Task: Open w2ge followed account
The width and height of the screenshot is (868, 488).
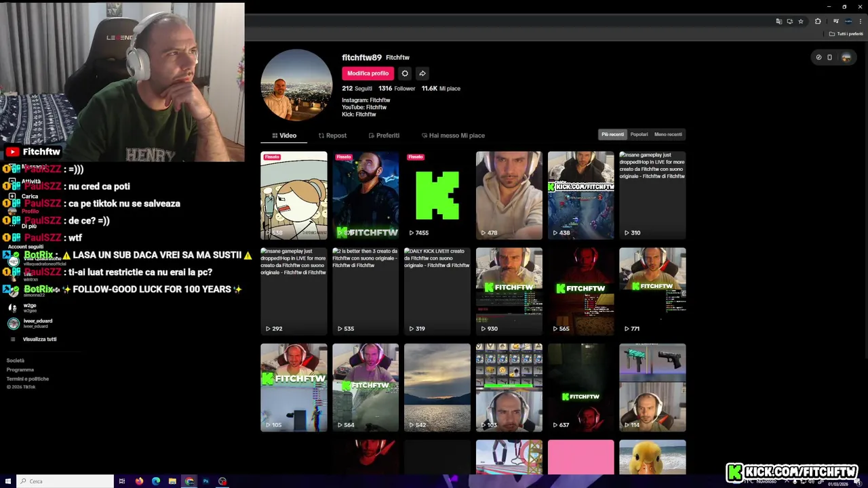Action: (x=22, y=308)
